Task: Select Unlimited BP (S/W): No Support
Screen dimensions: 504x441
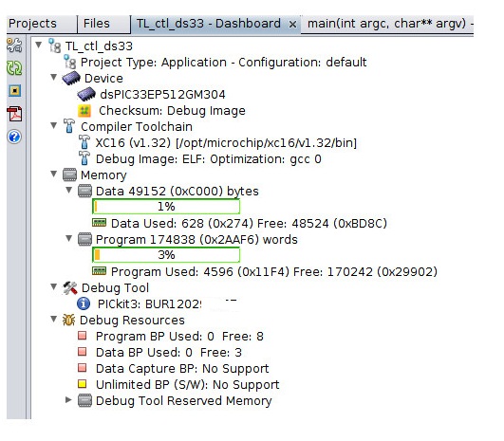Action: click(x=187, y=385)
